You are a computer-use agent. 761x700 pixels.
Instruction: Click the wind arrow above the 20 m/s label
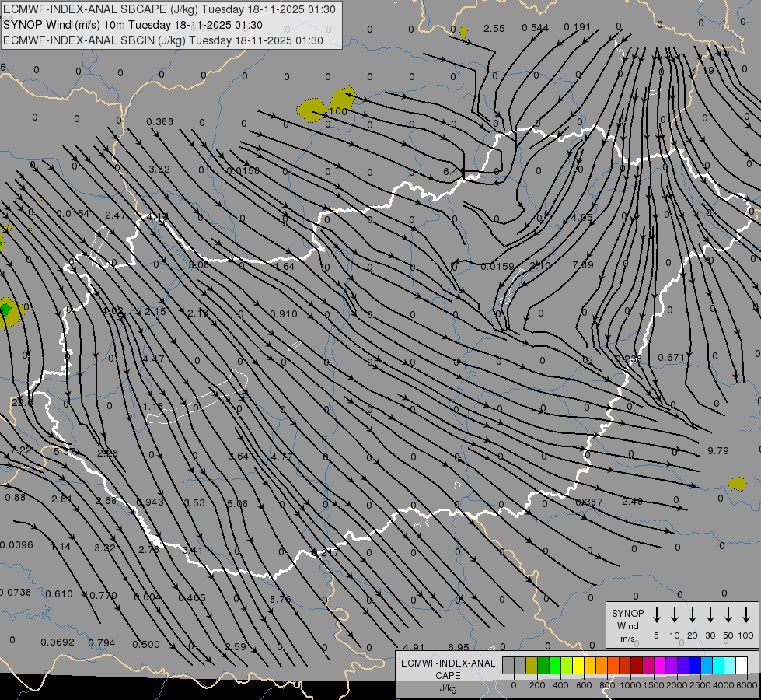coord(692,615)
